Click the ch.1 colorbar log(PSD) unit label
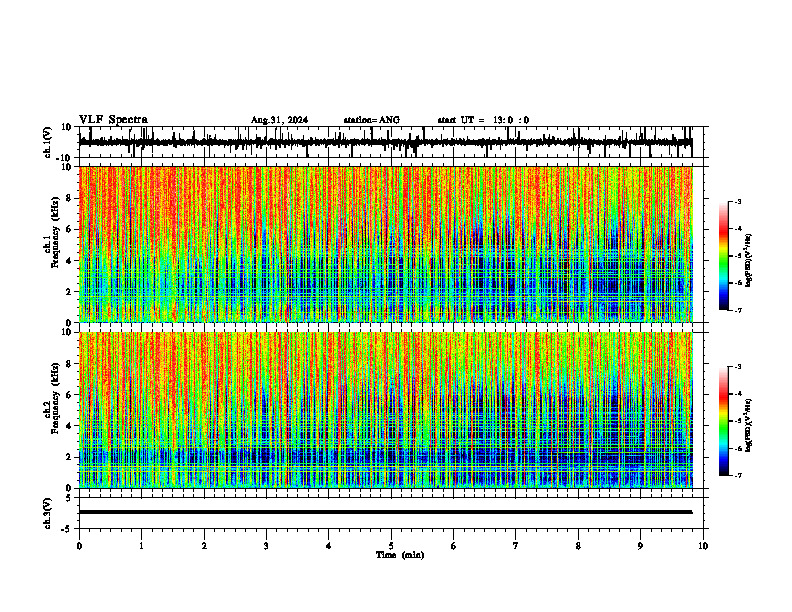The width and height of the screenshot is (792, 612). pos(749,261)
